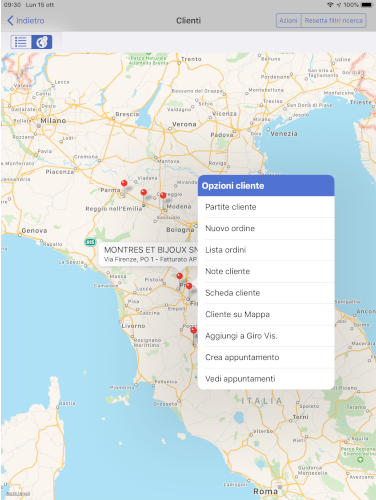This screenshot has width=376, height=500.
Task: Open Scheda cliente entry
Action: coord(266,293)
